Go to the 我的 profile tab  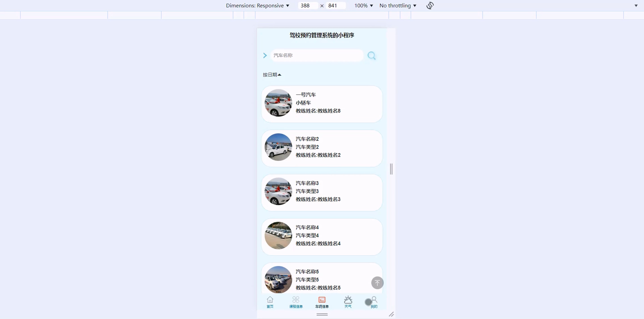[x=374, y=302]
